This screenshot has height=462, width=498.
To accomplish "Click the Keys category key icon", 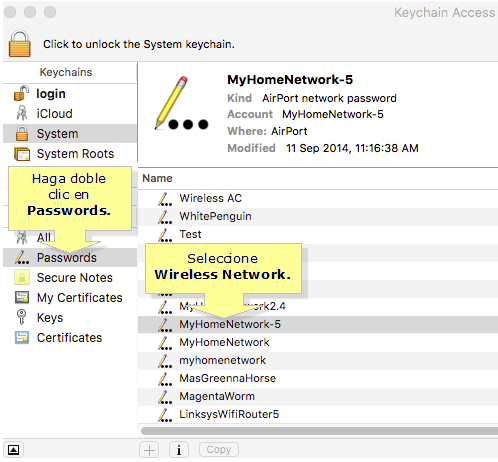I will [21, 317].
